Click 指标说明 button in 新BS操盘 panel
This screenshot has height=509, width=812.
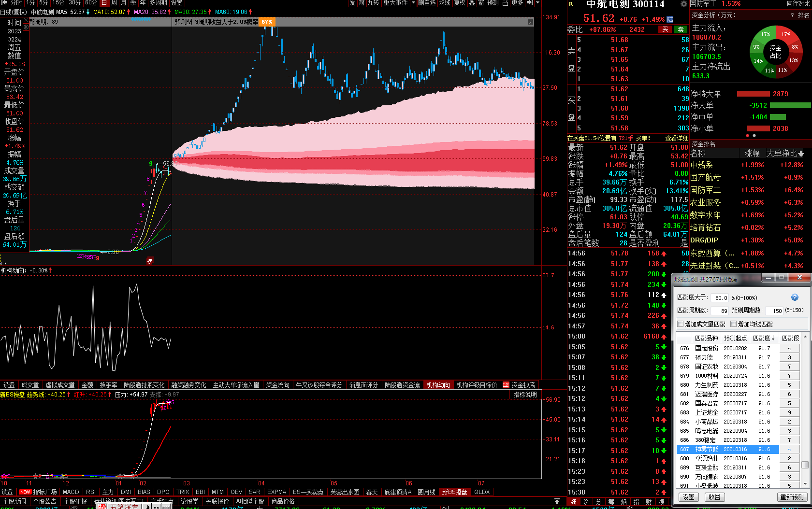click(525, 395)
